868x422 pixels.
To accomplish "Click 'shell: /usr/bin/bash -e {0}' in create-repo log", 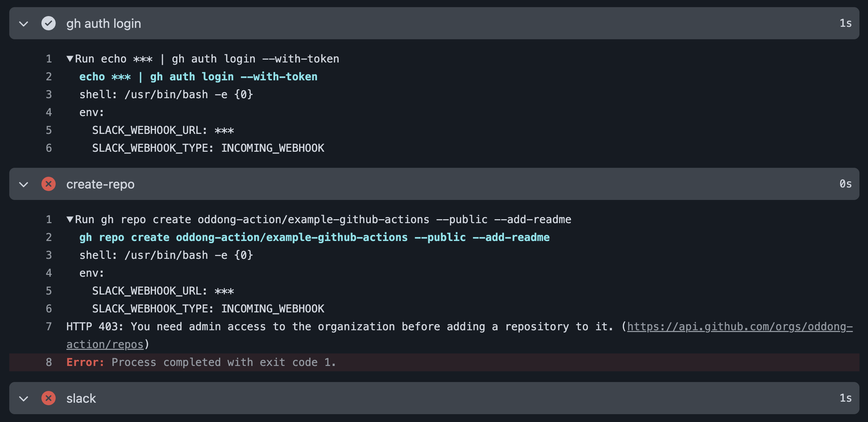I will coord(166,255).
